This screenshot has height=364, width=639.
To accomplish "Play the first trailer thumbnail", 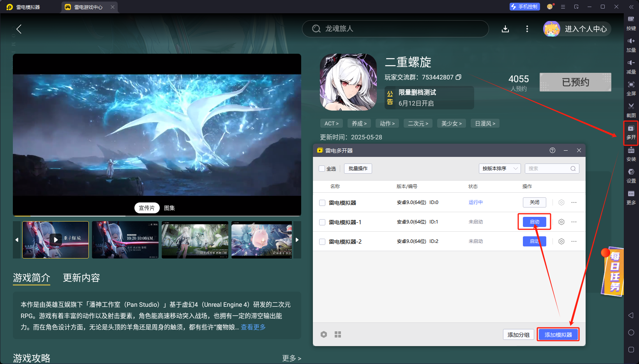I will pos(56,240).
